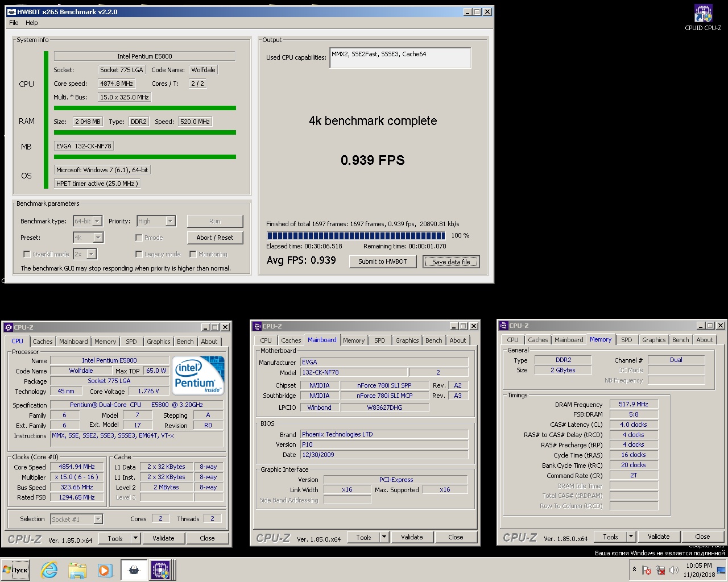Click the Command Rate 2T value

pyautogui.click(x=634, y=475)
